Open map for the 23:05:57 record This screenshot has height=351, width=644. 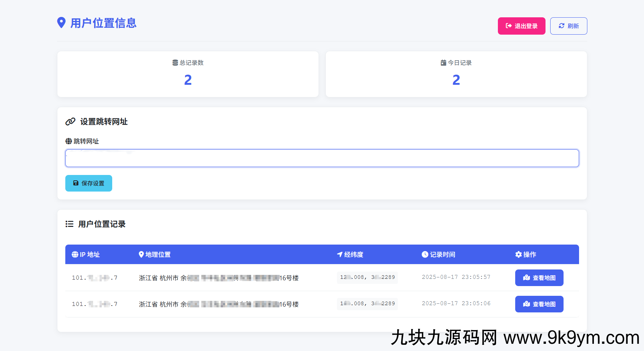539,278
